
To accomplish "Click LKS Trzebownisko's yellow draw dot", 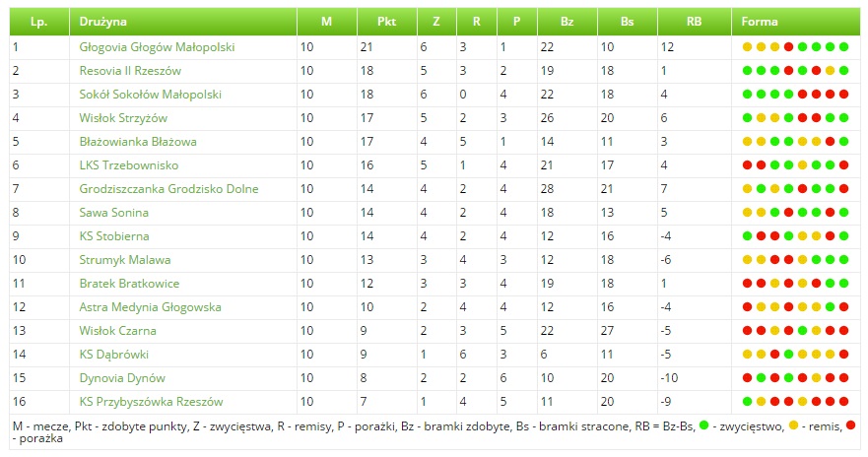I will [x=802, y=165].
